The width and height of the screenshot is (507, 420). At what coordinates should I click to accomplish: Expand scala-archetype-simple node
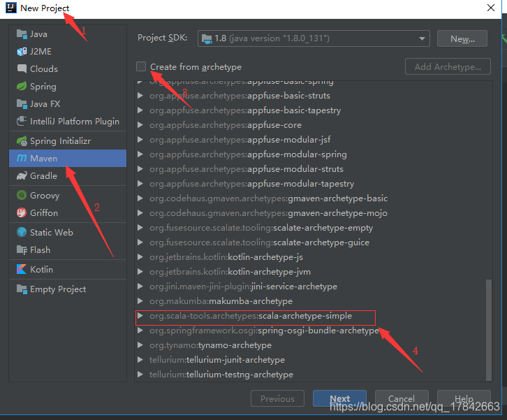pos(140,316)
